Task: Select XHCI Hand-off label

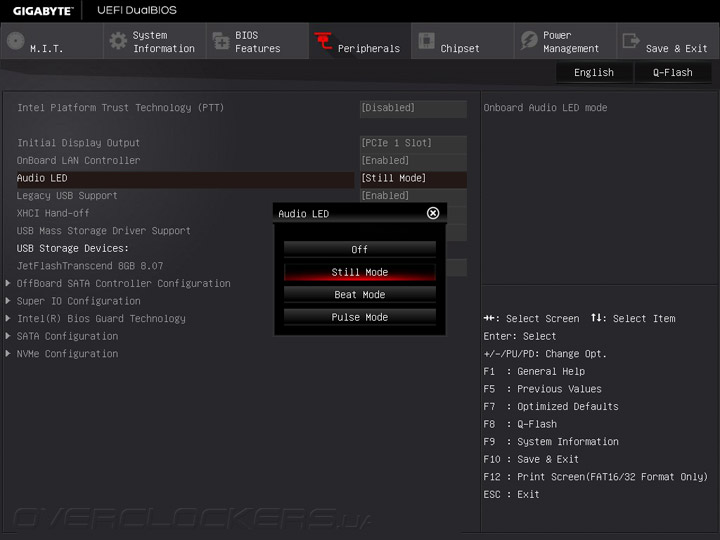Action: point(53,213)
